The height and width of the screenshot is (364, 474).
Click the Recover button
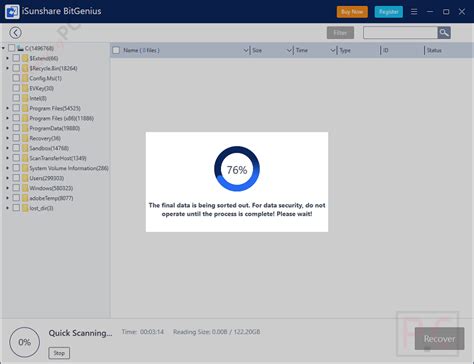click(439, 339)
